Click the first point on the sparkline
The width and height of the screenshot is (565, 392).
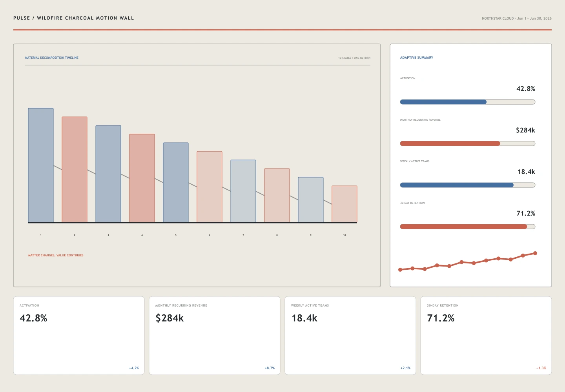pos(400,270)
